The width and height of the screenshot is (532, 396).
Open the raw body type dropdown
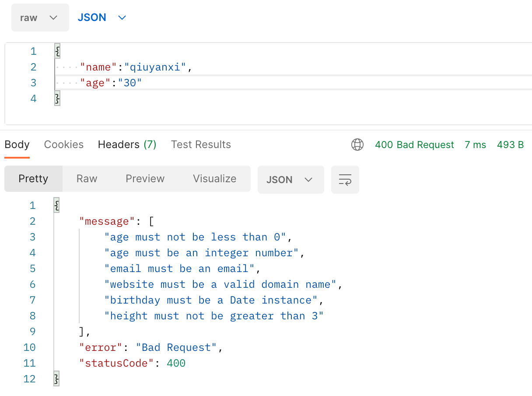40,18
